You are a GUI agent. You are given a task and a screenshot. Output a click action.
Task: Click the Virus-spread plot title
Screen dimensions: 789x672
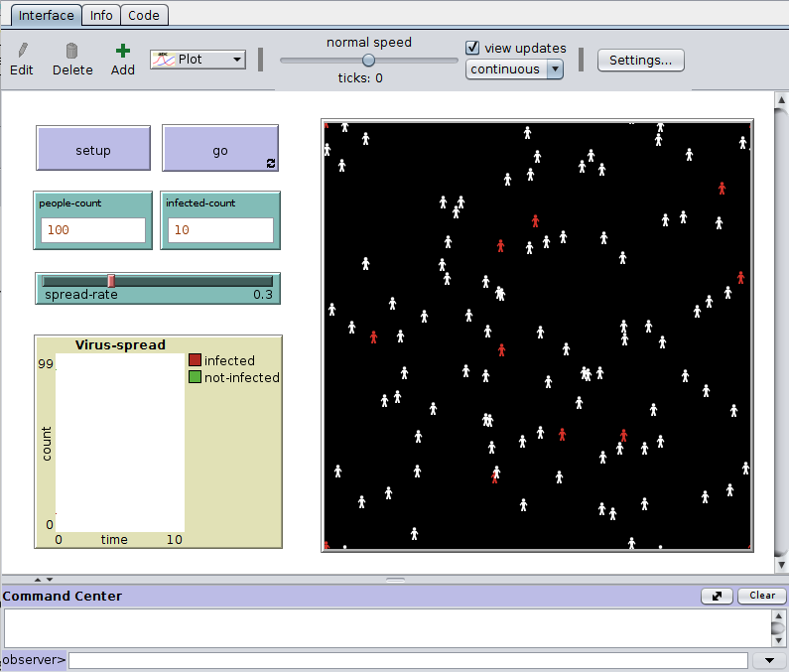(x=120, y=344)
